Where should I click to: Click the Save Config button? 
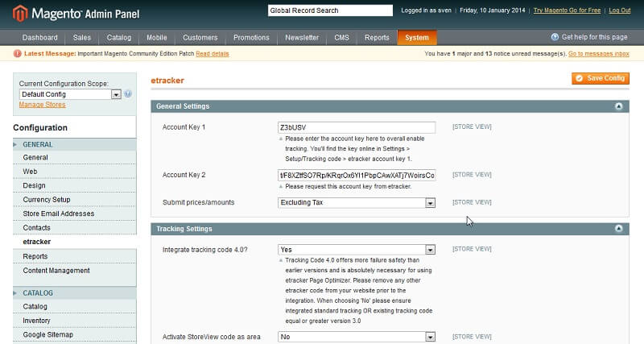click(600, 78)
